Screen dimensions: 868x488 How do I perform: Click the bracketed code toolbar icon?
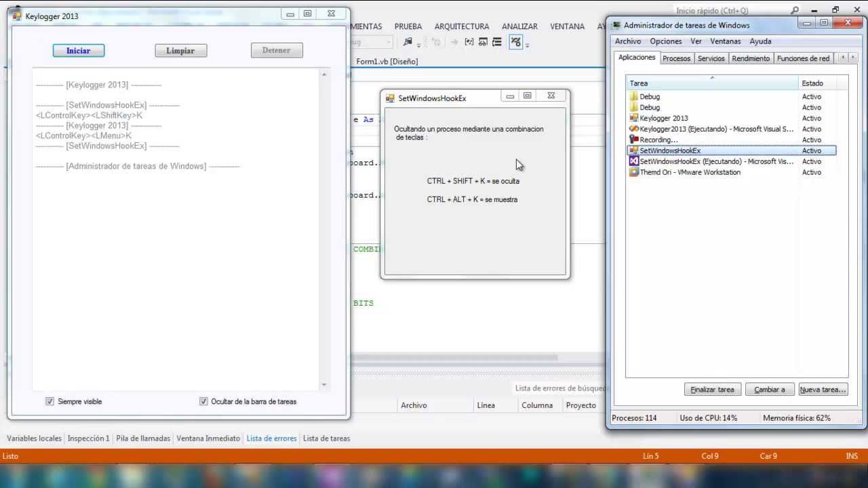[x=469, y=42]
